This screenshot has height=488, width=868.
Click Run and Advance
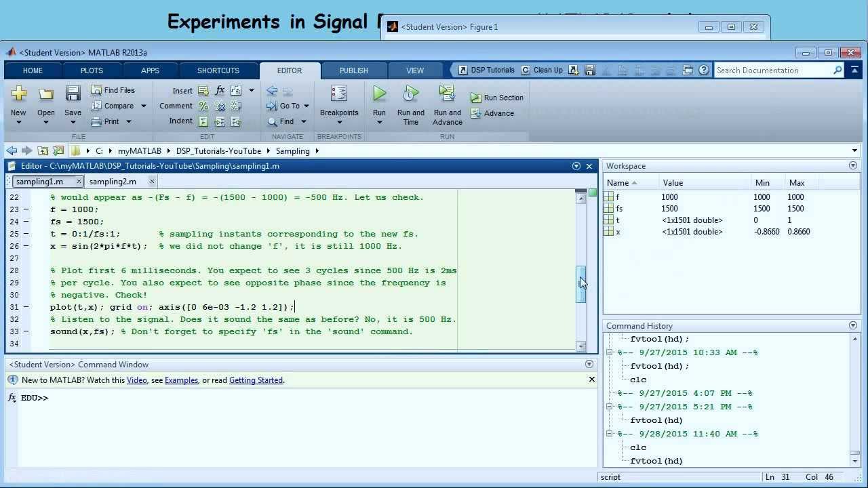pyautogui.click(x=448, y=105)
